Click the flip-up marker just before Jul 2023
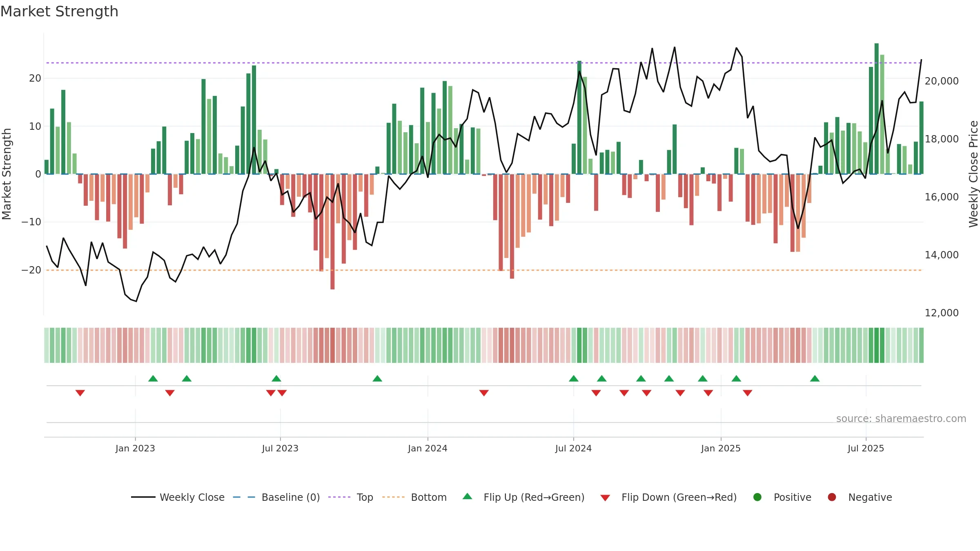Image resolution: width=980 pixels, height=551 pixels. [276, 378]
